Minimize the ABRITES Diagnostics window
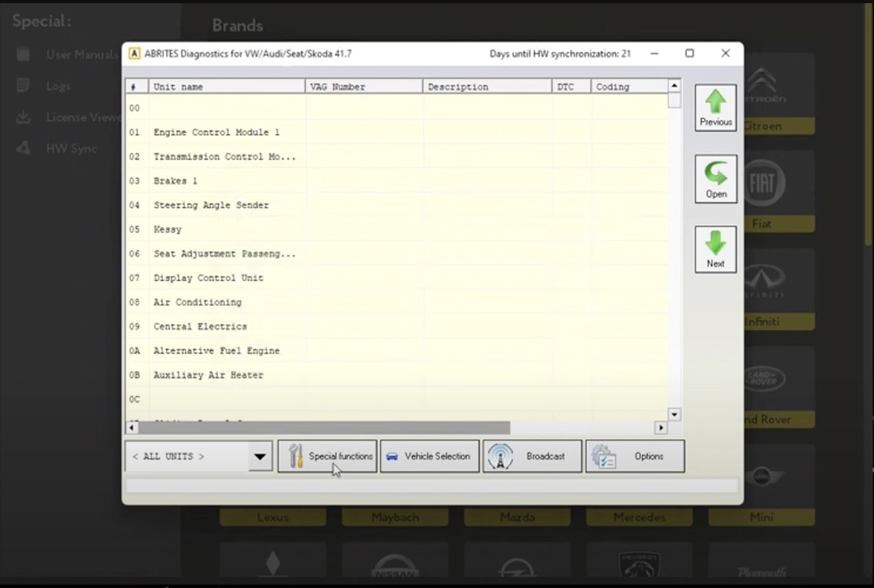Screen dimensions: 874x588 coord(654,54)
